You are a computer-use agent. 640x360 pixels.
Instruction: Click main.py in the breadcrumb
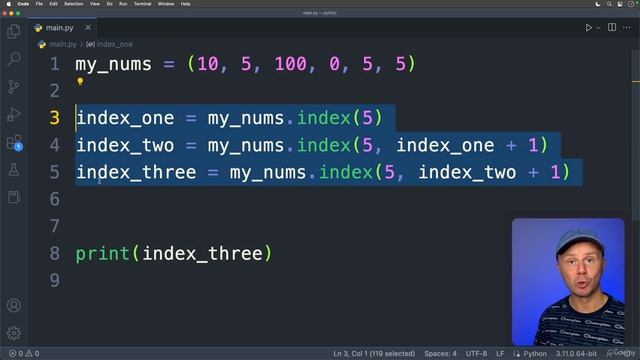point(62,44)
